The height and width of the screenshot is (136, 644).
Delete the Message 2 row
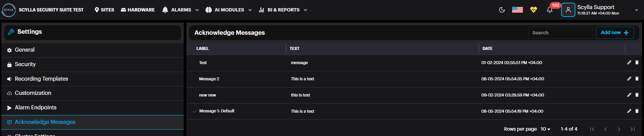pos(637,79)
